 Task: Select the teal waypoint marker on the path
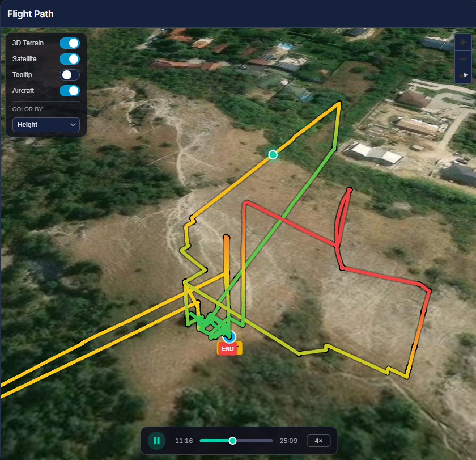[x=273, y=154]
